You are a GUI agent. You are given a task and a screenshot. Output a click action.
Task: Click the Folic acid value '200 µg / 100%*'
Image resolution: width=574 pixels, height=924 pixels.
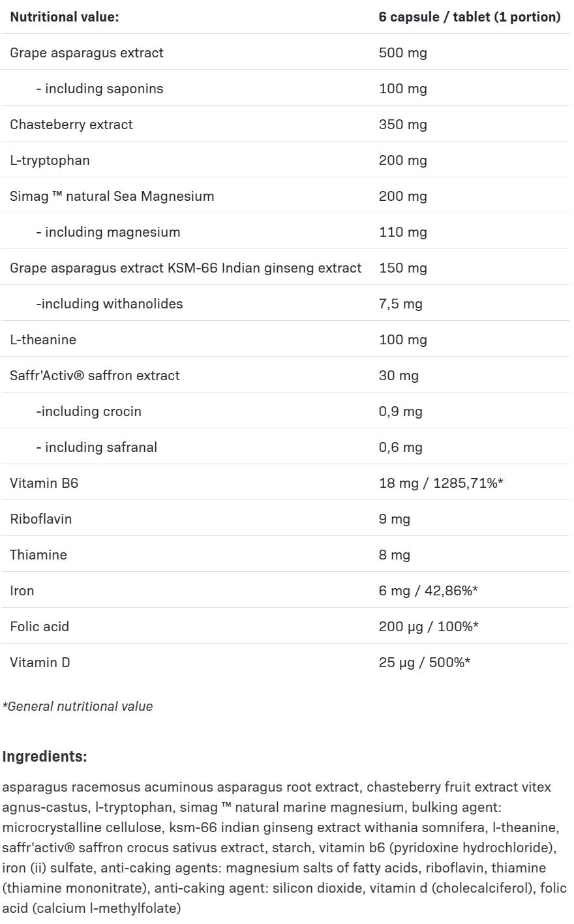pyautogui.click(x=429, y=627)
